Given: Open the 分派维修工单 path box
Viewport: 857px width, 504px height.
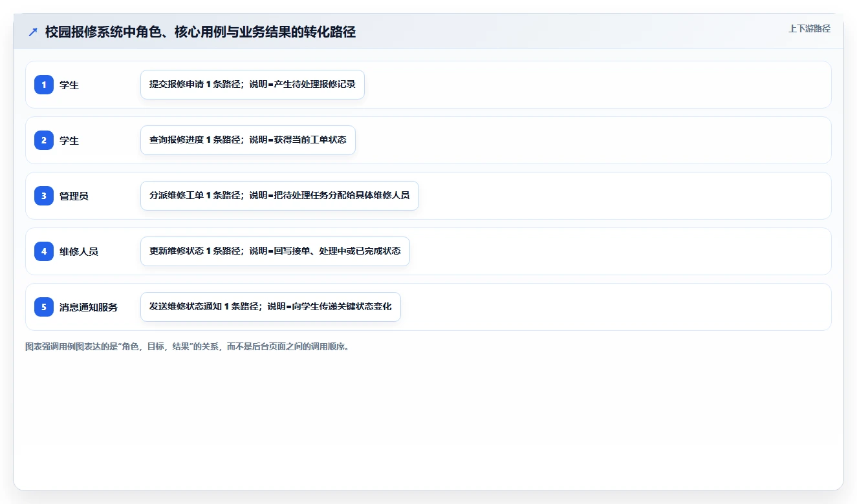Looking at the screenshot, I should click(279, 196).
